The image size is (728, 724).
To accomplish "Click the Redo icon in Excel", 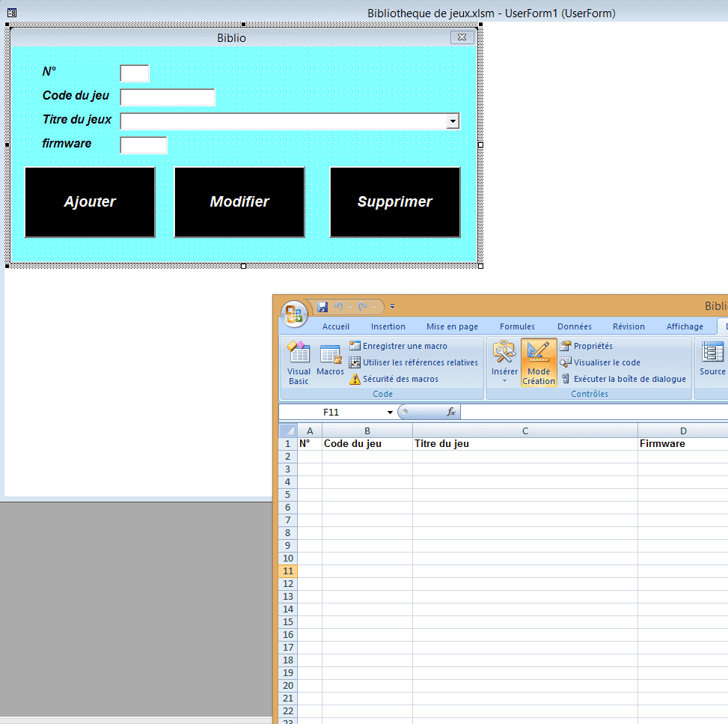I will pos(363,307).
